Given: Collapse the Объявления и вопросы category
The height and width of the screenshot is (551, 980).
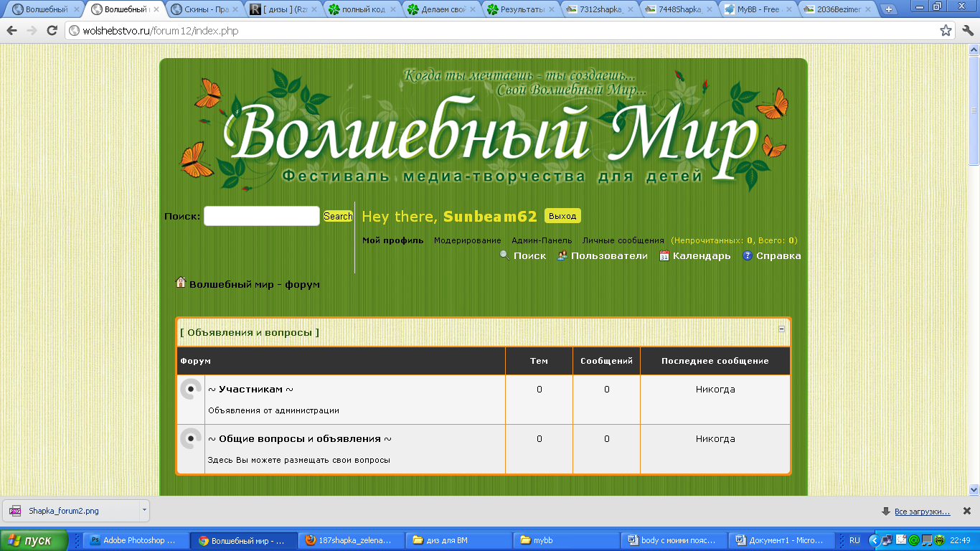Looking at the screenshot, I should 781,329.
